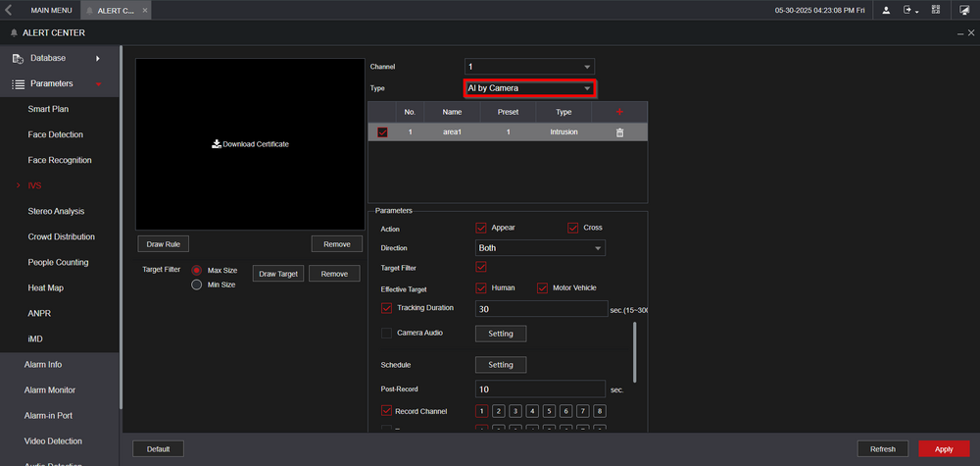Click the Draw Rule button
This screenshot has height=466, width=980.
click(163, 243)
